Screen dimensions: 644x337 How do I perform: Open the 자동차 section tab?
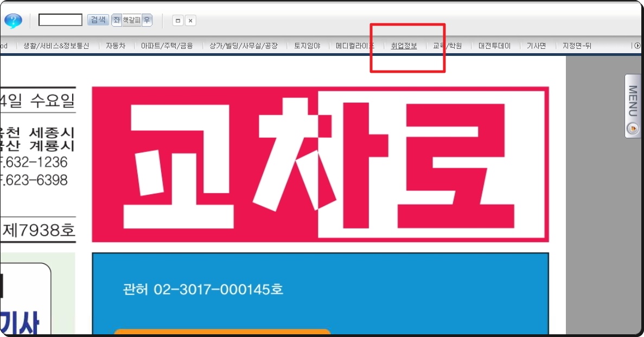[x=116, y=46]
